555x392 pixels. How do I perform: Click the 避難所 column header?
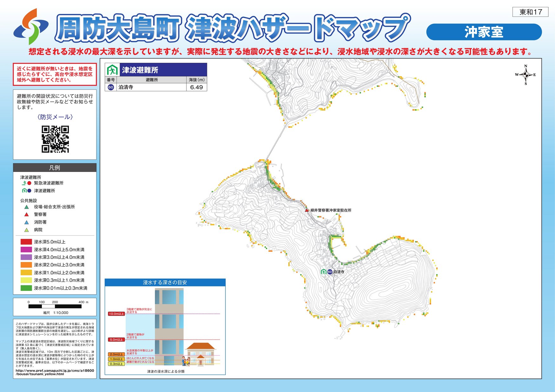pyautogui.click(x=152, y=80)
